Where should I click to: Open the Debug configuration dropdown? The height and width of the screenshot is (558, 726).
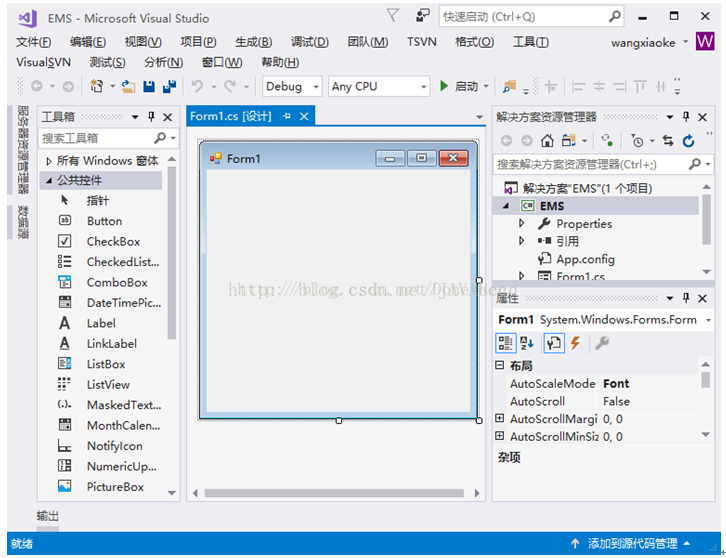(292, 87)
